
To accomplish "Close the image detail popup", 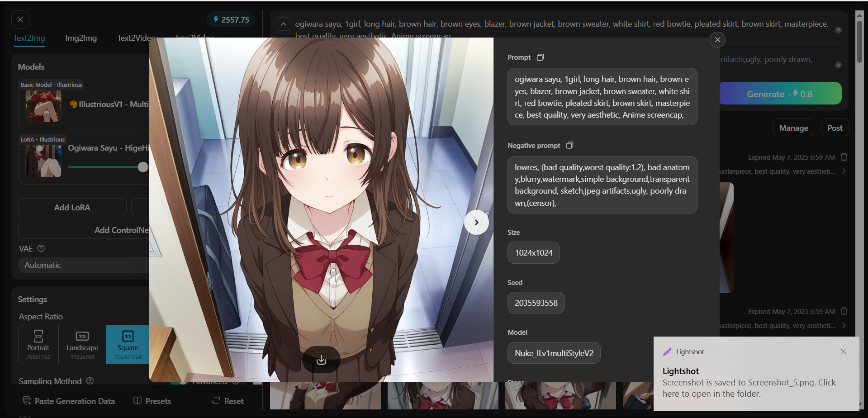I will (x=717, y=40).
